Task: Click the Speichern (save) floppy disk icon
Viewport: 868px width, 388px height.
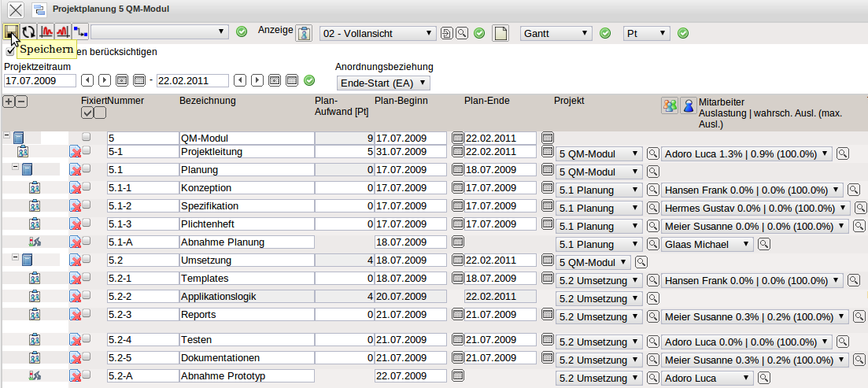Action: [11, 32]
